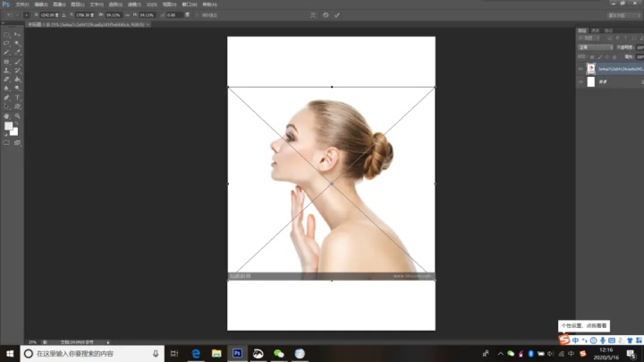
Task: Select the Shape tool
Action: tap(17, 106)
